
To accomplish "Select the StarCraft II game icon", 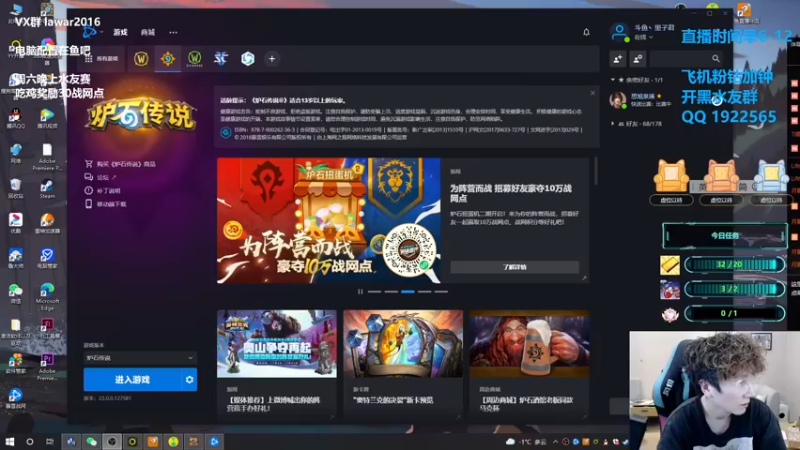I will click(x=221, y=59).
